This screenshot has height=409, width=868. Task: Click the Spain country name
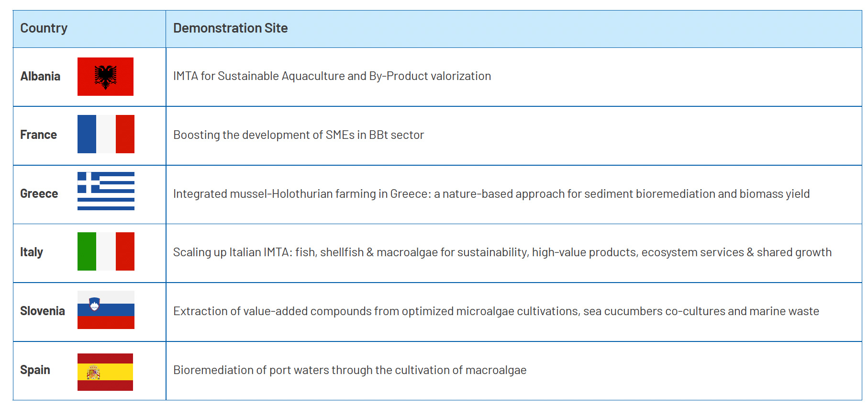(x=35, y=370)
